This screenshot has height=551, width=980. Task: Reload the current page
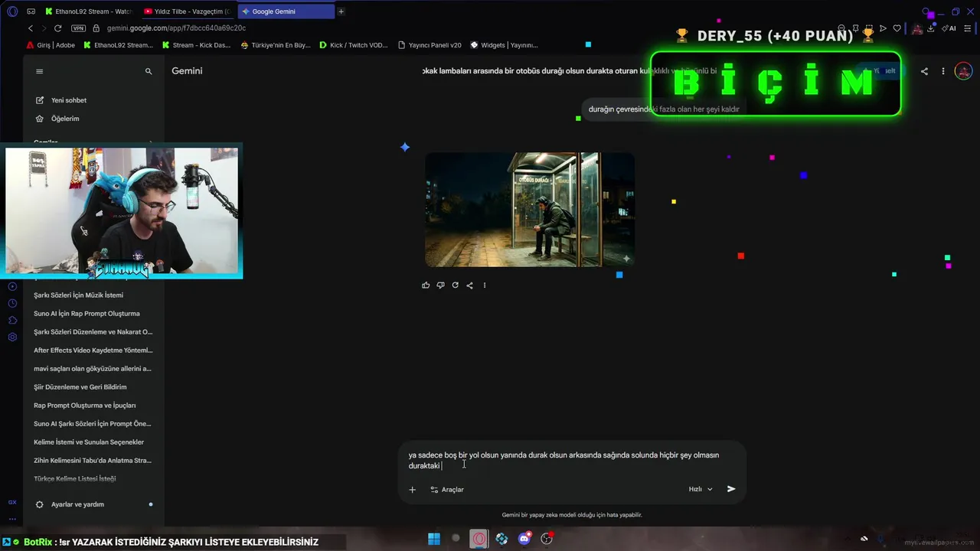click(57, 28)
